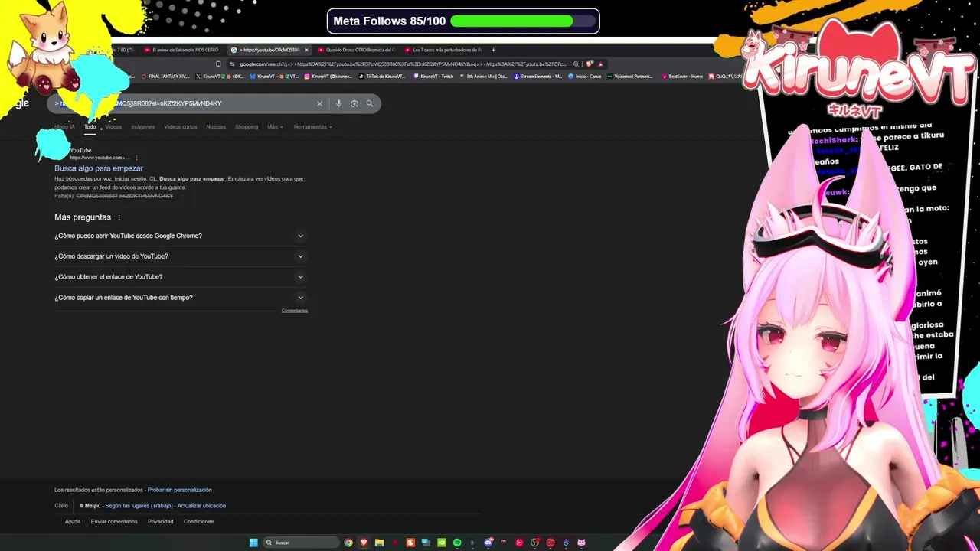Viewport: 980px width, 551px height.
Task: Start voice search with microphone icon
Action: pyautogui.click(x=338, y=103)
